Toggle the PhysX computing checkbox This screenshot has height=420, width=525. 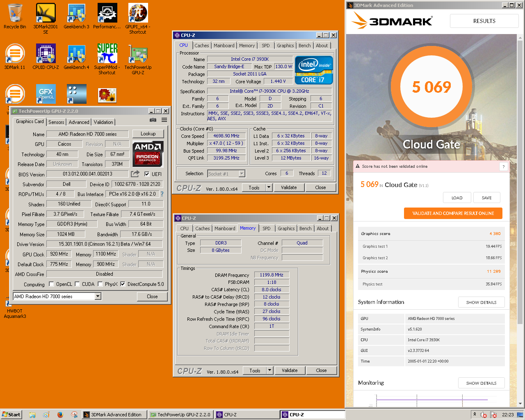pyautogui.click(x=100, y=284)
